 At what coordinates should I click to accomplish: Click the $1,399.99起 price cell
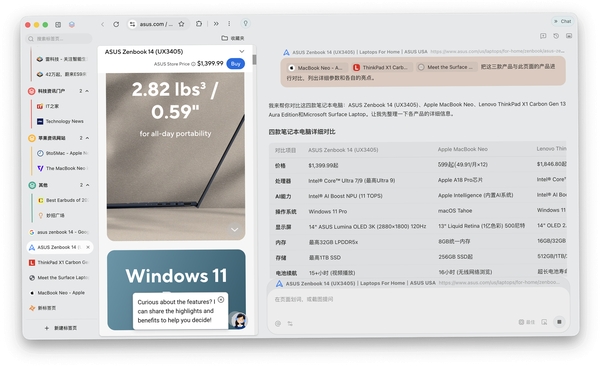323,165
